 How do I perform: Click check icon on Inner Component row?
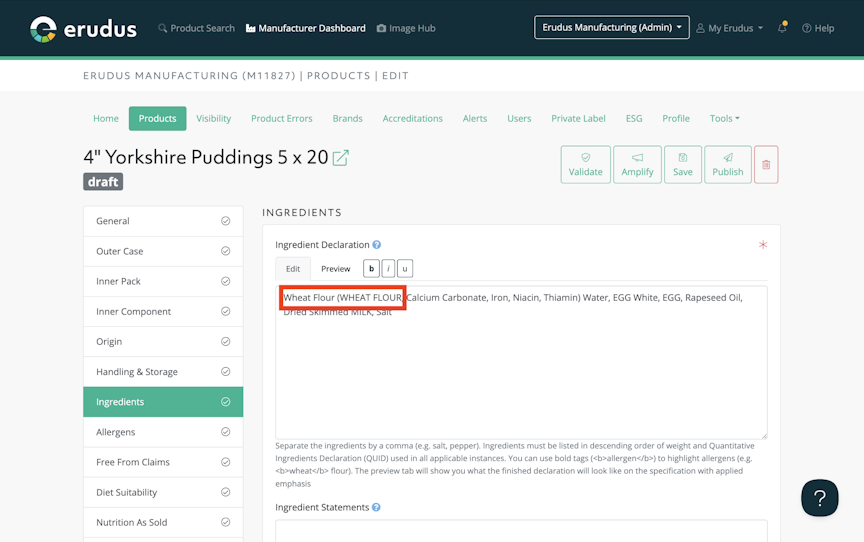click(226, 311)
